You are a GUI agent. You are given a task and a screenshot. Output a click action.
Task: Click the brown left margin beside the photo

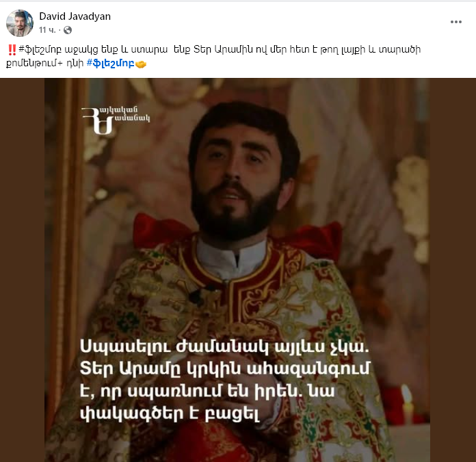click(22, 270)
